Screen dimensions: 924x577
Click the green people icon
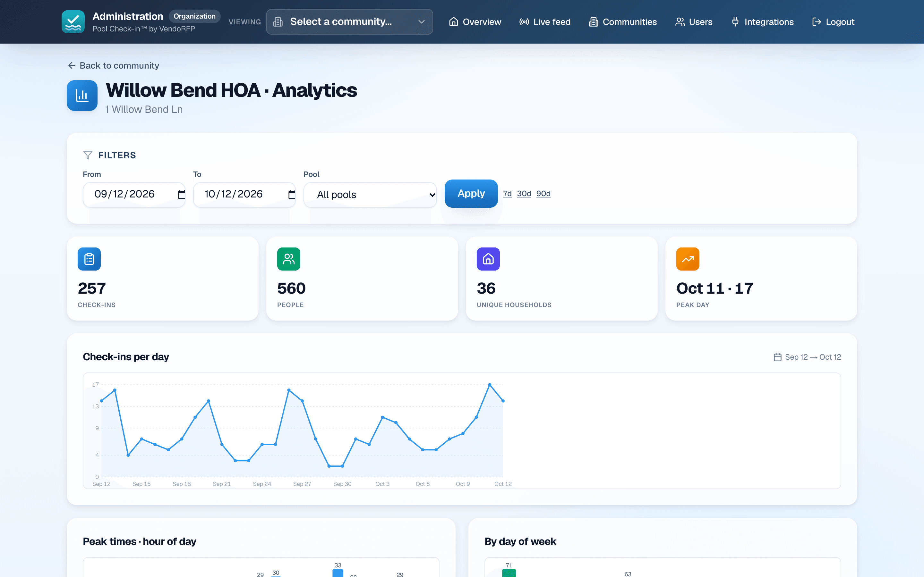[289, 259]
